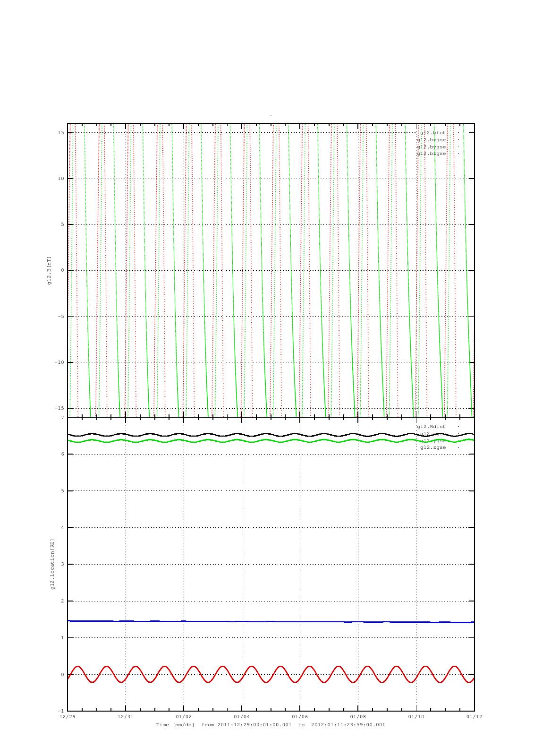Click the g12.bzgse legend entry
This screenshot has width=534, height=756.
[432, 154]
